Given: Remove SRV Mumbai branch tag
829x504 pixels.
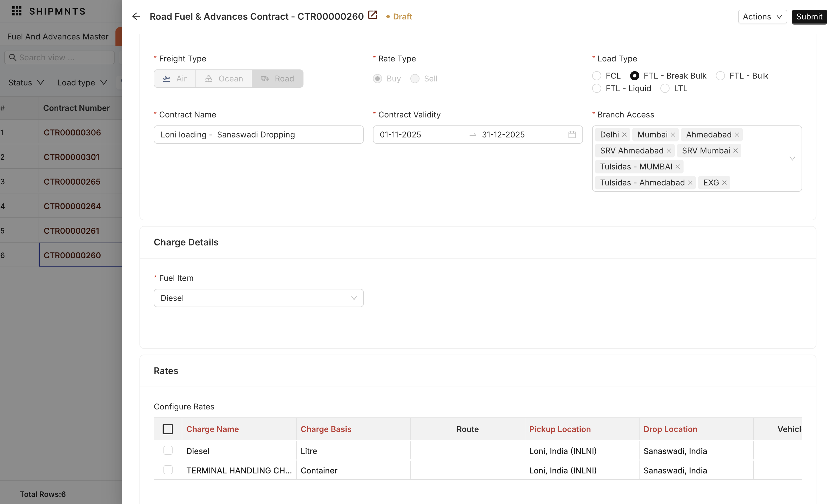Looking at the screenshot, I should [736, 151].
